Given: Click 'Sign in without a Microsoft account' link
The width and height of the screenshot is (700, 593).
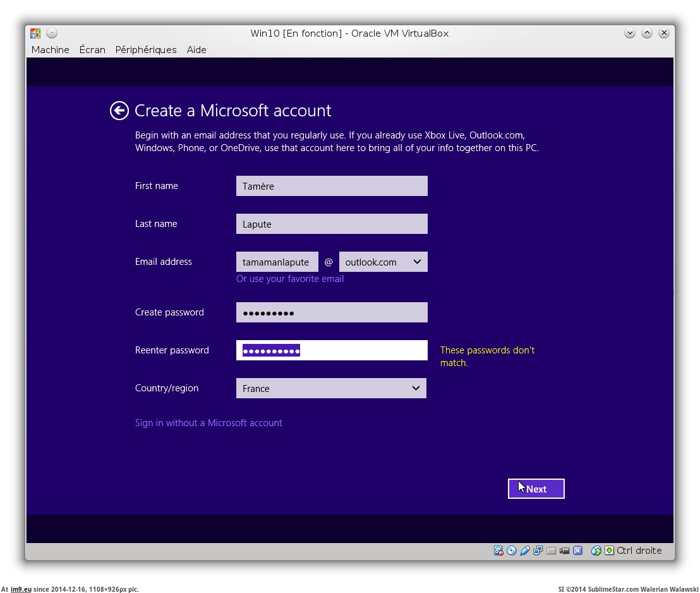Looking at the screenshot, I should pyautogui.click(x=208, y=423).
